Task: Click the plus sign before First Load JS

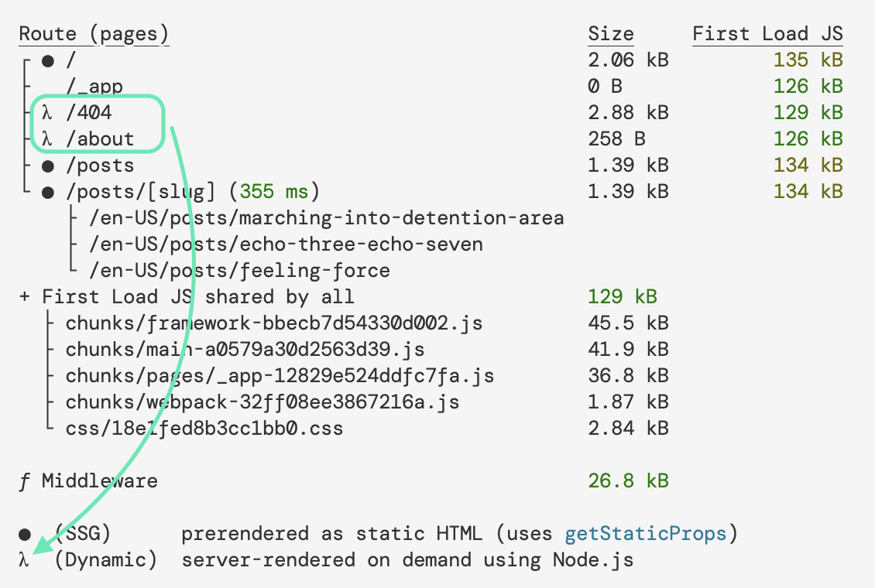Action: (25, 297)
